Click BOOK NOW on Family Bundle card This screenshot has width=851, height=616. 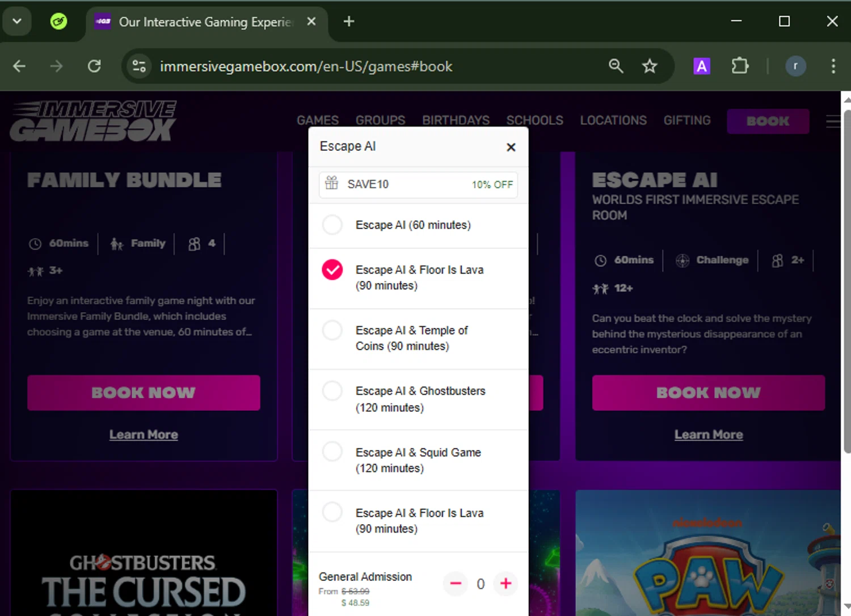(x=144, y=393)
